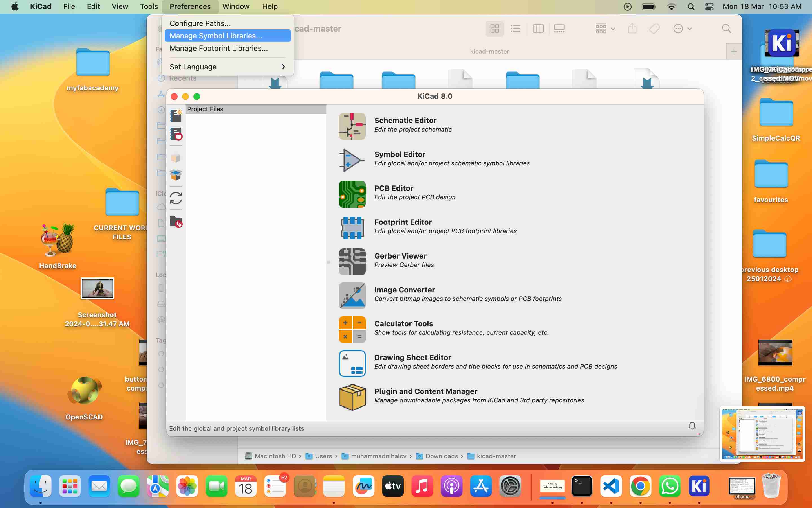Viewport: 812px width, 508px height.
Task: Open the View menu
Action: pyautogui.click(x=120, y=6)
